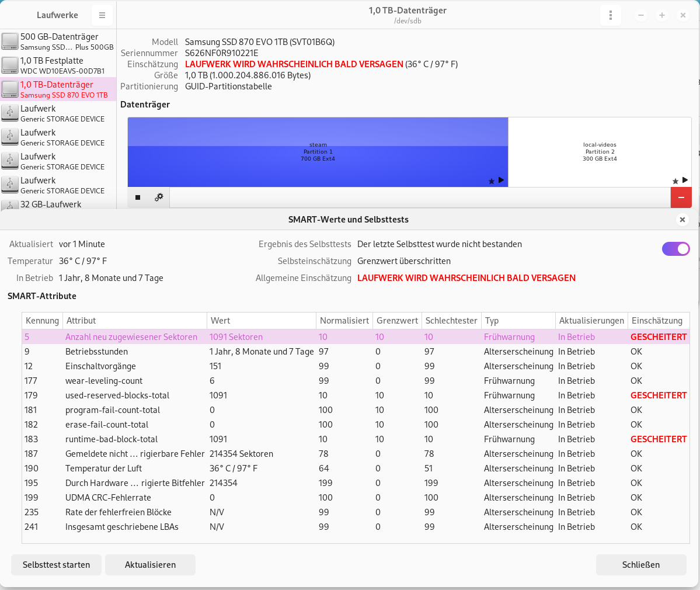Select the 'Rate der fehlerfreien Blöcke' row
The width and height of the screenshot is (700, 590).
pos(356,512)
